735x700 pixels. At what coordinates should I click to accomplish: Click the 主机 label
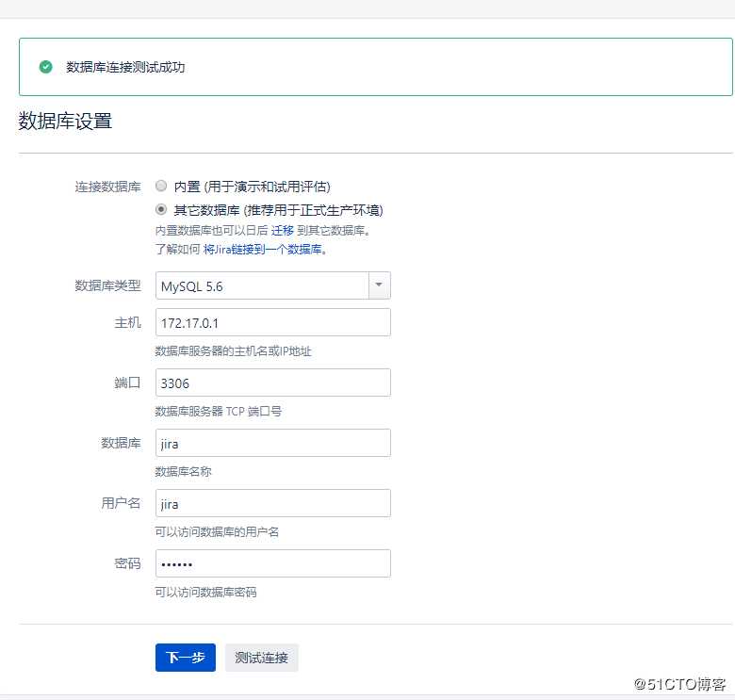coord(127,322)
